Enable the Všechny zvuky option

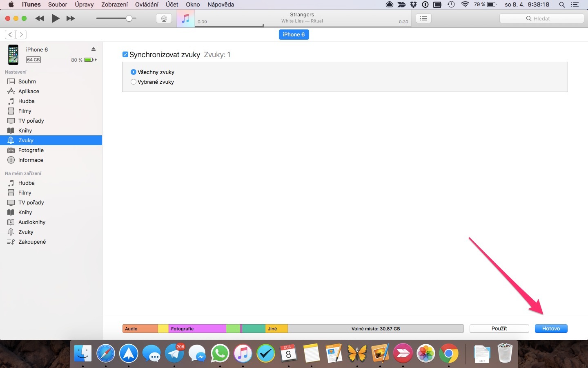tap(133, 72)
